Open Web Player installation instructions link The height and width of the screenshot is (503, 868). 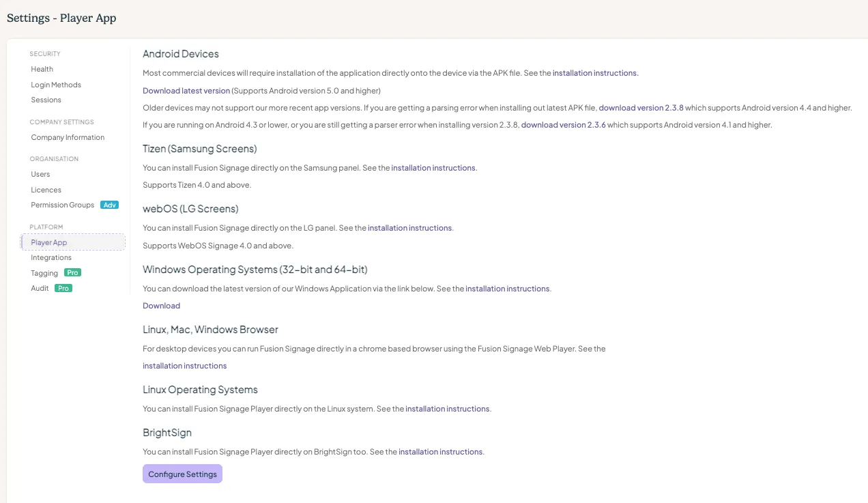(x=184, y=366)
